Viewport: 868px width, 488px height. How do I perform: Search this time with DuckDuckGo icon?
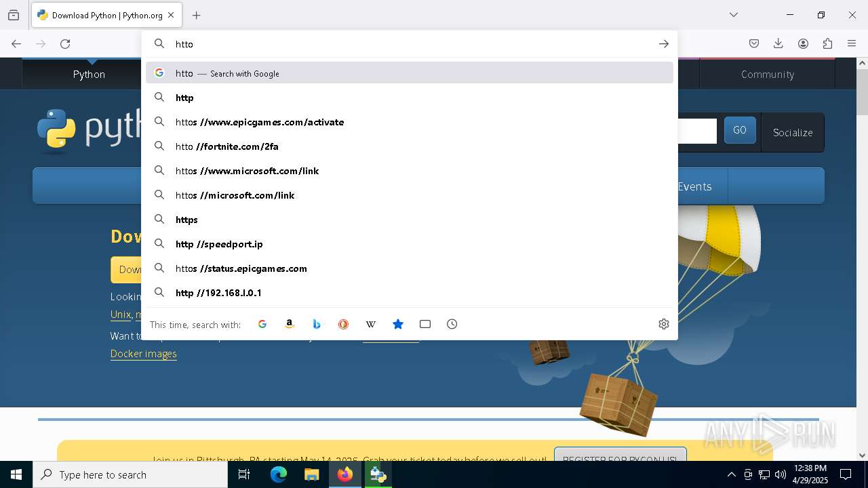click(x=344, y=324)
